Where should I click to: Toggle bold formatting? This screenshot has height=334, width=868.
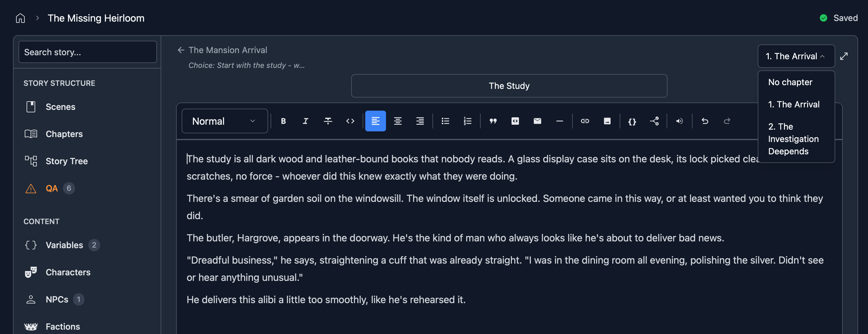click(x=283, y=121)
